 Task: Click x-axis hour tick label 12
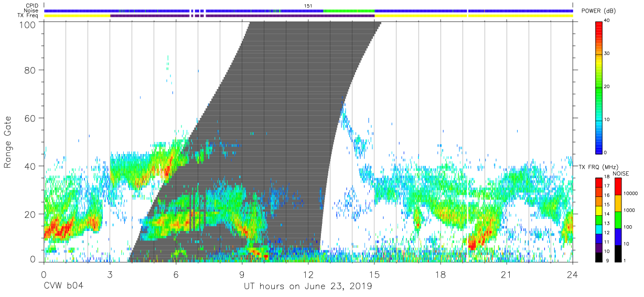tap(308, 274)
